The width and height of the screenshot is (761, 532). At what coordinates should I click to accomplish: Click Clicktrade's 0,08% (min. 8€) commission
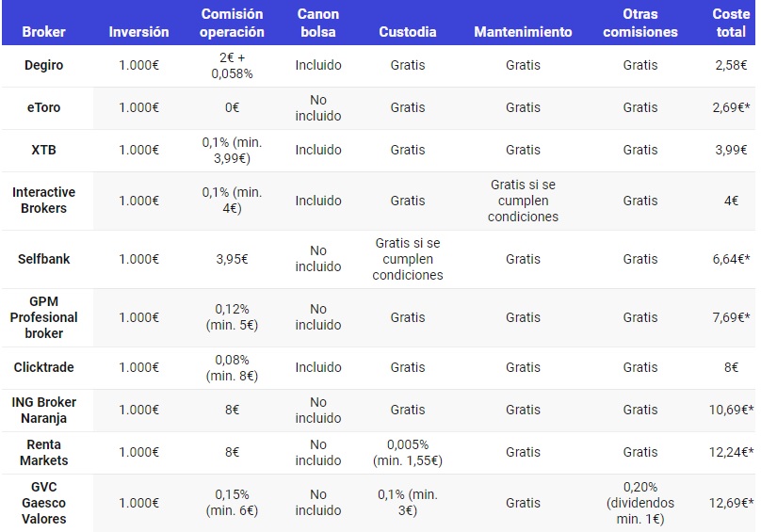[232, 367]
